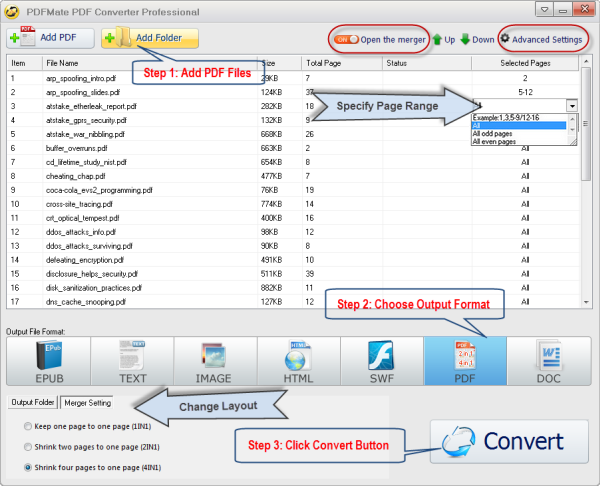The image size is (600, 486).
Task: Select TEXT output format
Action: [132, 361]
